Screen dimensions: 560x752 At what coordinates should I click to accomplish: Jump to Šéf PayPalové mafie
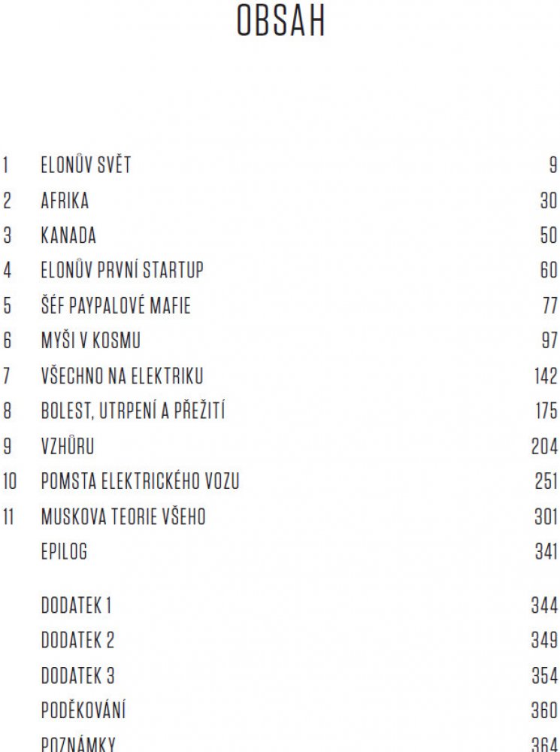pos(116,305)
